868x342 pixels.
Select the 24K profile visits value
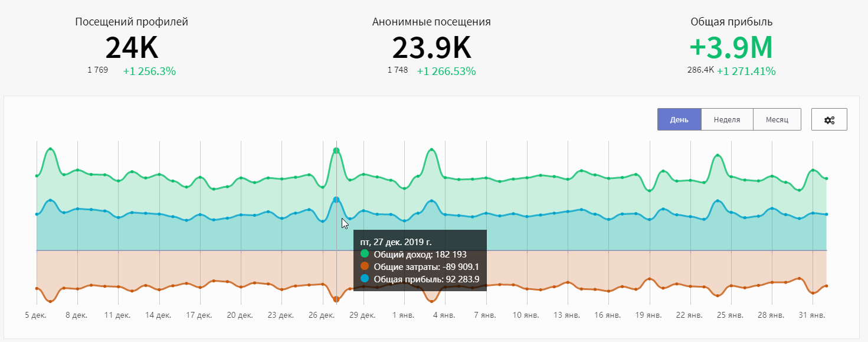[132, 48]
